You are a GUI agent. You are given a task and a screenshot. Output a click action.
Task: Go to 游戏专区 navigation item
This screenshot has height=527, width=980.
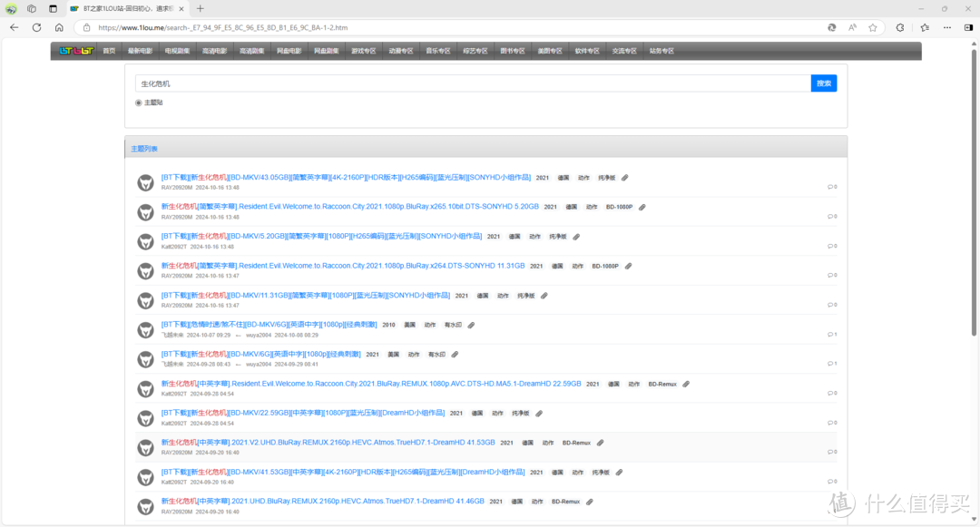[364, 51]
